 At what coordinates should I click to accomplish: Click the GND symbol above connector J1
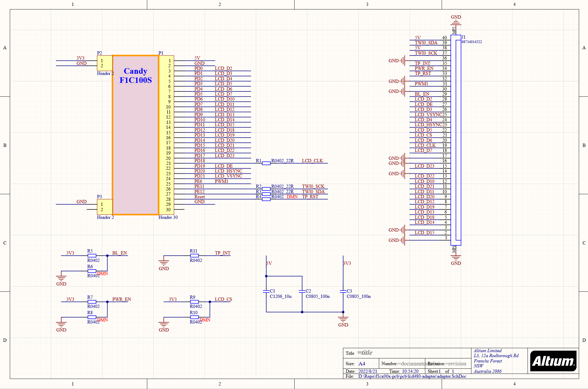(456, 22)
